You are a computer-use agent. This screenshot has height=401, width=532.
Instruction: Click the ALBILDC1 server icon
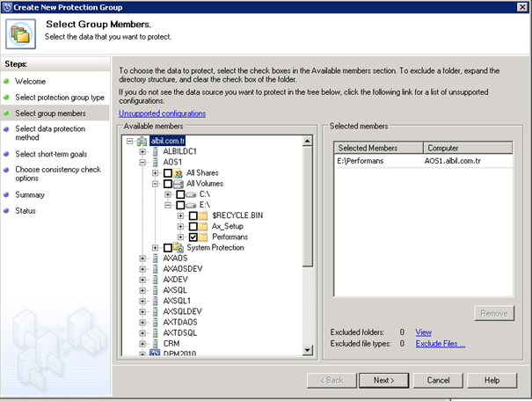point(155,151)
